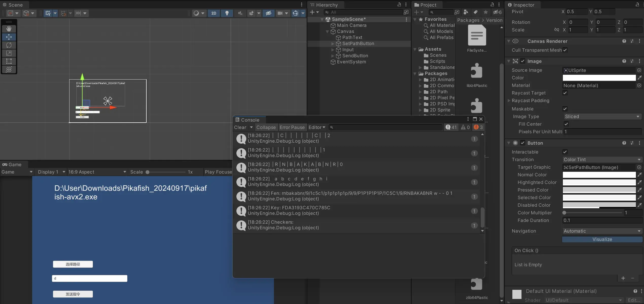Toggle the Raycast Target checkbox

click(x=565, y=93)
